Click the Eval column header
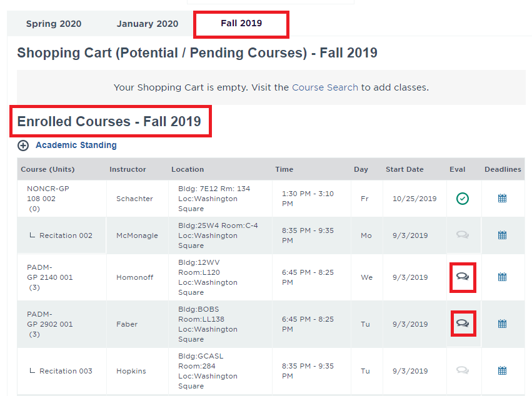 coord(458,169)
